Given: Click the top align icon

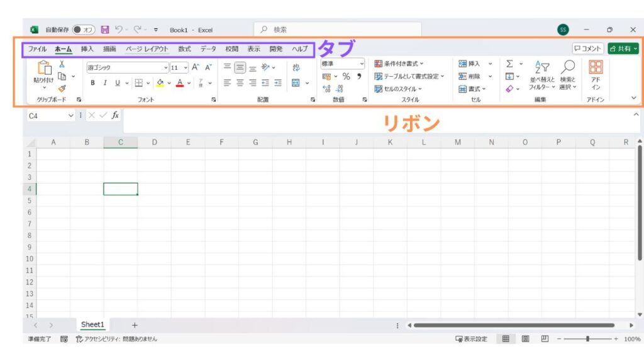Looking at the screenshot, I should point(227,67).
